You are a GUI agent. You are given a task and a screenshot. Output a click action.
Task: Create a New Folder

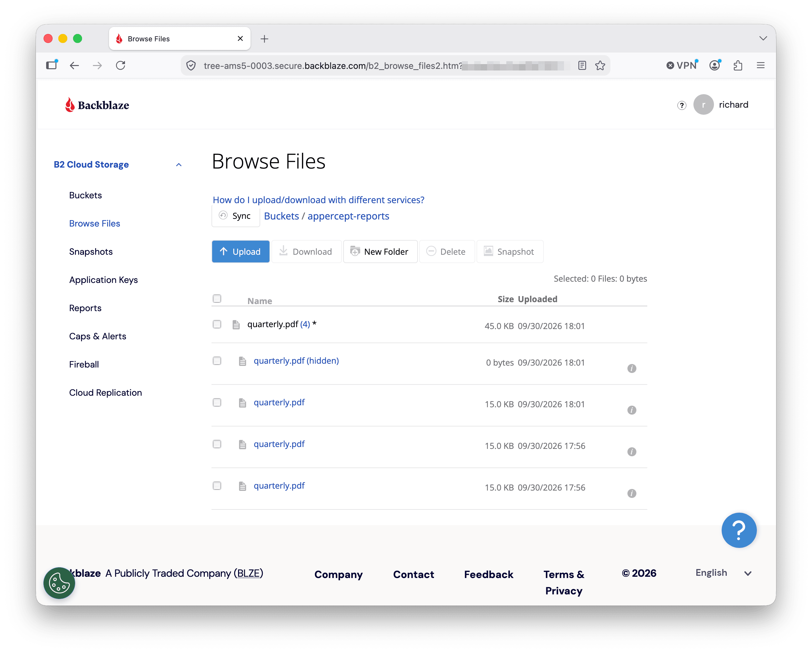pyautogui.click(x=380, y=252)
